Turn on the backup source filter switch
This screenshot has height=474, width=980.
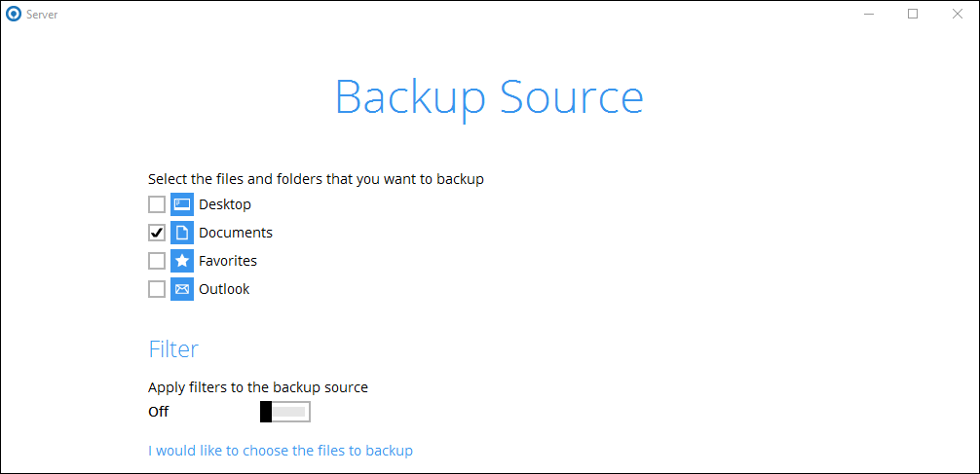[284, 412]
